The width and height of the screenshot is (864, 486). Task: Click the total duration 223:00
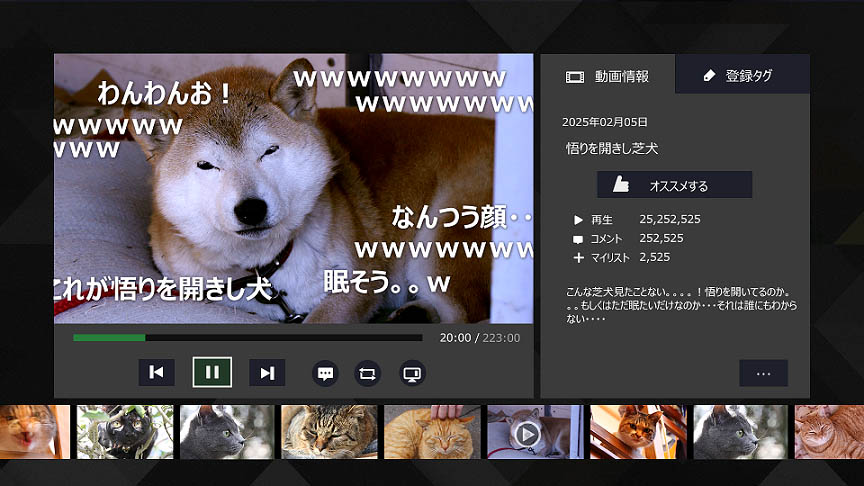pyautogui.click(x=501, y=338)
